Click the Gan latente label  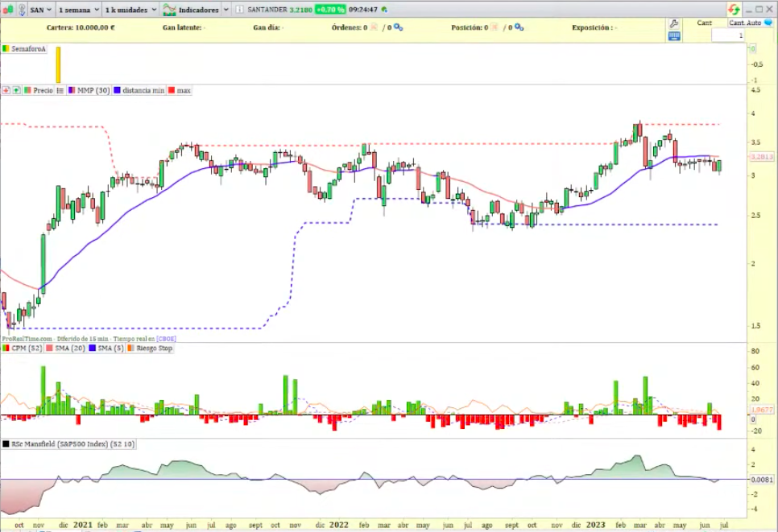184,27
